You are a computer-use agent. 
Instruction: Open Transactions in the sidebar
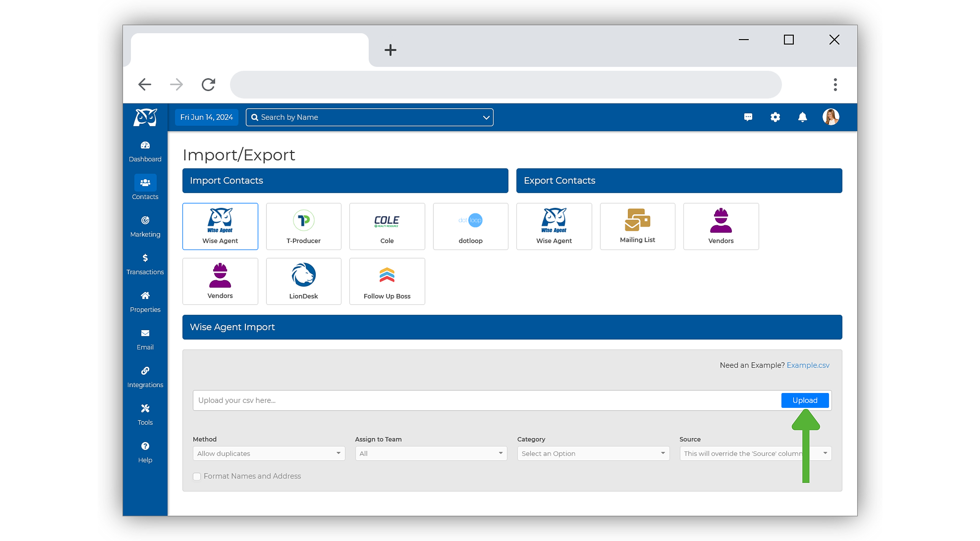pyautogui.click(x=145, y=264)
